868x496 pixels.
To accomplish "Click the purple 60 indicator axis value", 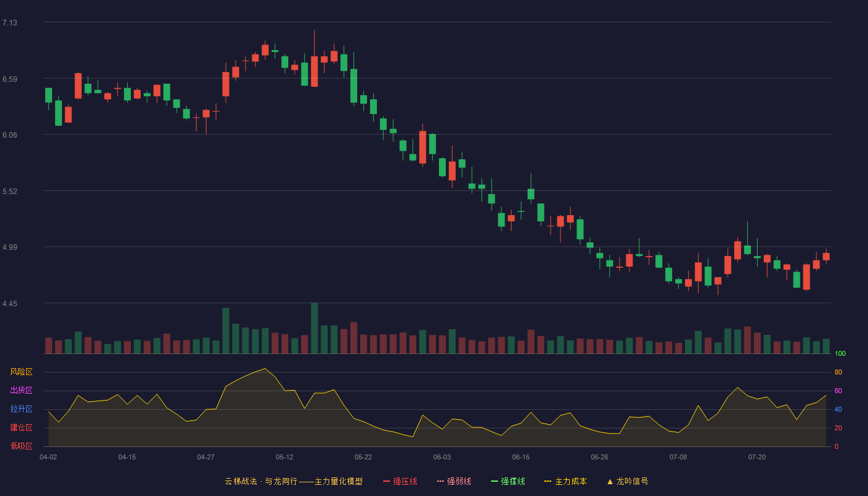I will pos(838,391).
